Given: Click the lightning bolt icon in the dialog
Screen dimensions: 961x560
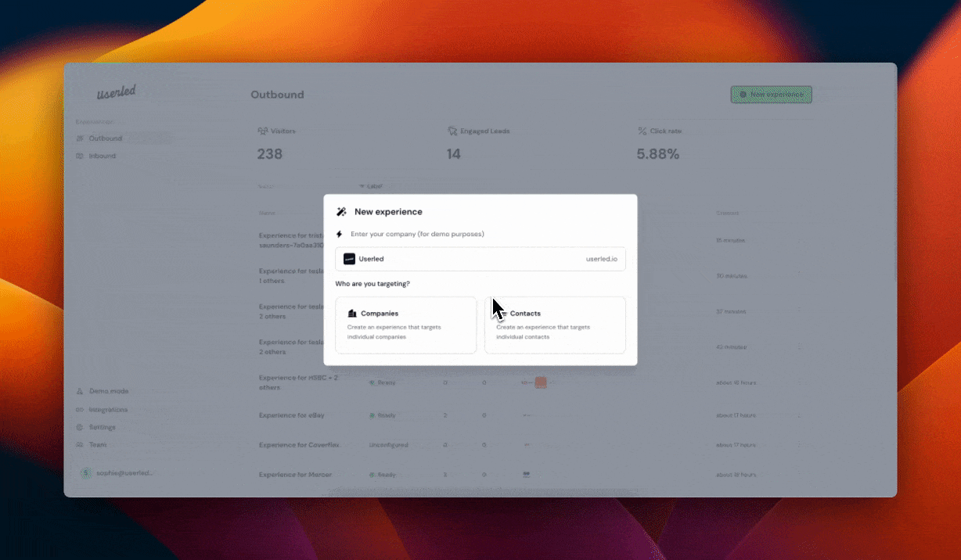Looking at the screenshot, I should click(x=340, y=234).
